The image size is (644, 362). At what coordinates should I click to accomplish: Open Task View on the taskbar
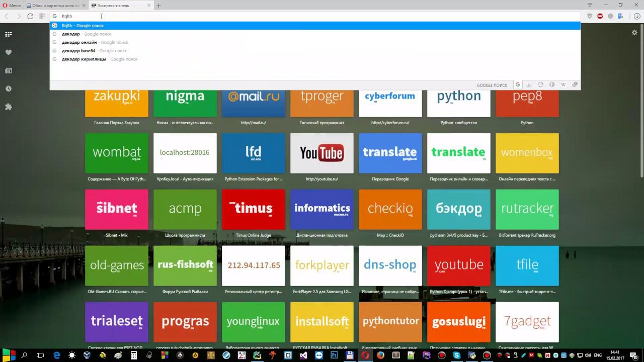tap(40, 355)
